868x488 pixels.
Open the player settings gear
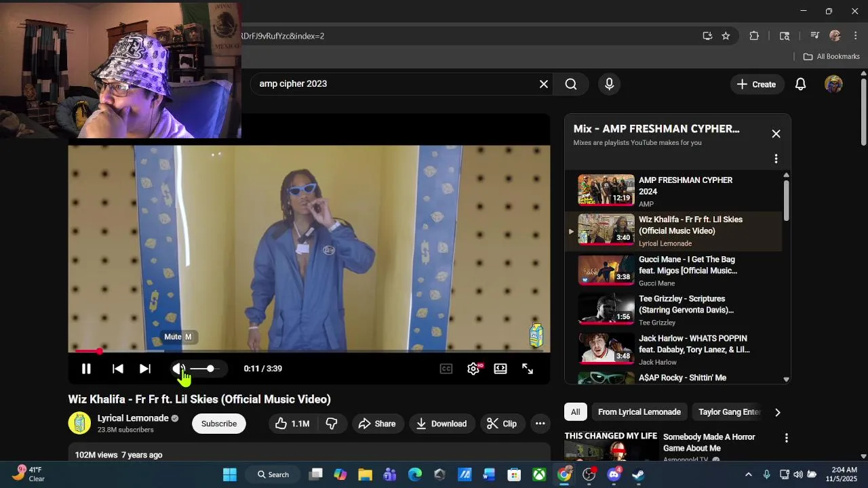tap(473, 369)
